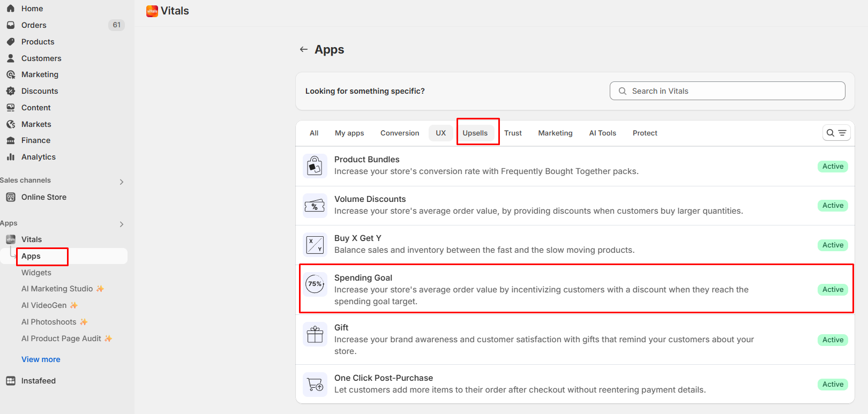Click the Content icon in sidebar
Screen dimensions: 868x414
(x=11, y=108)
